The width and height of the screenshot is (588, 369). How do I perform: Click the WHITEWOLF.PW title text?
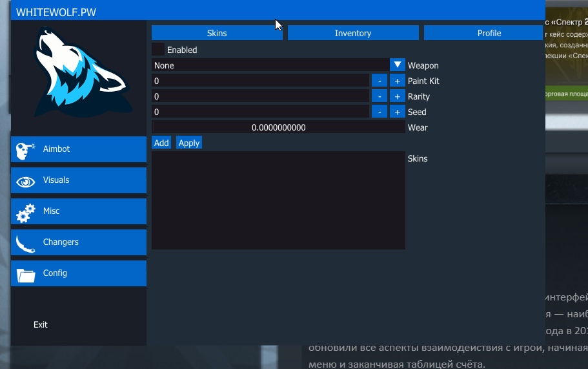(x=56, y=12)
